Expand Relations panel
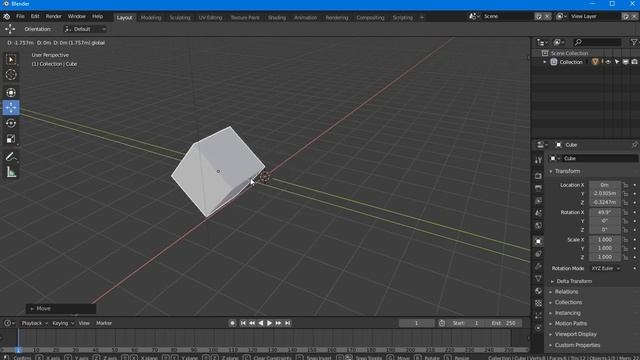 pos(564,292)
